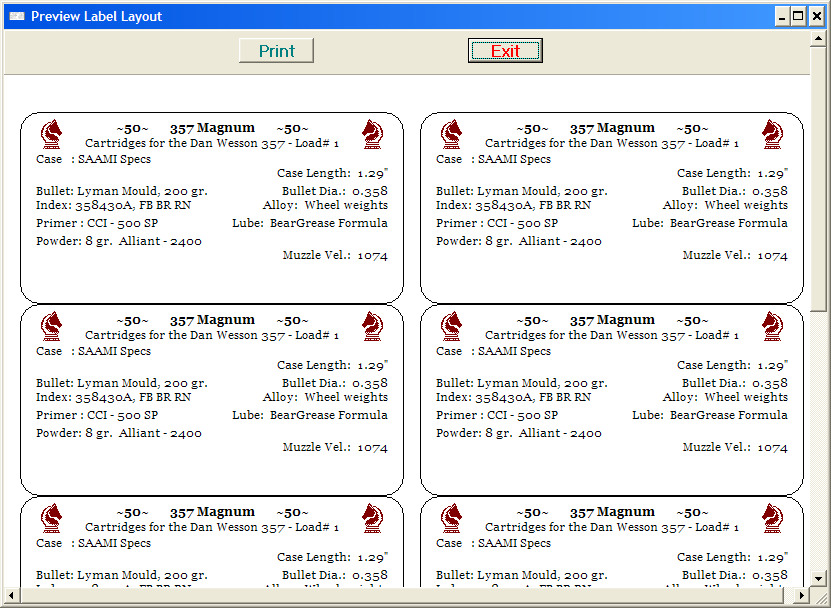Click "Primer : CCI - 500 SP" in the top-left label
This screenshot has height=608, width=831.
(97, 223)
